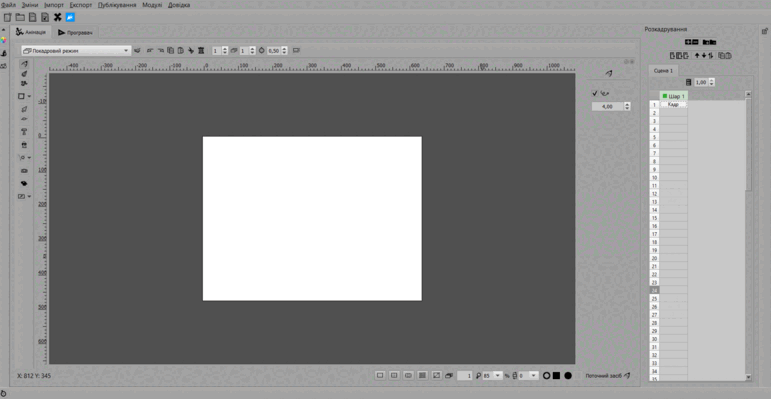Open the Довідка menu
Image resolution: width=771 pixels, height=399 pixels.
tap(179, 5)
